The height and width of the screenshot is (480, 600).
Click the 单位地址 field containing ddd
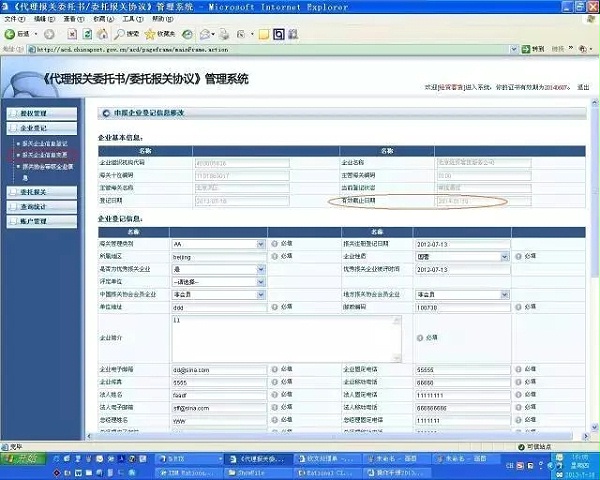click(219, 308)
